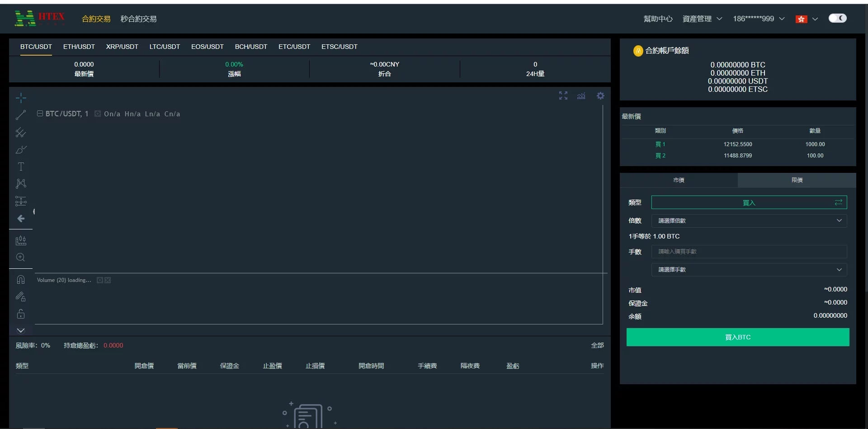Viewport: 868px width, 429px height.
Task: Swap buy/sell type toggle
Action: pyautogui.click(x=838, y=202)
